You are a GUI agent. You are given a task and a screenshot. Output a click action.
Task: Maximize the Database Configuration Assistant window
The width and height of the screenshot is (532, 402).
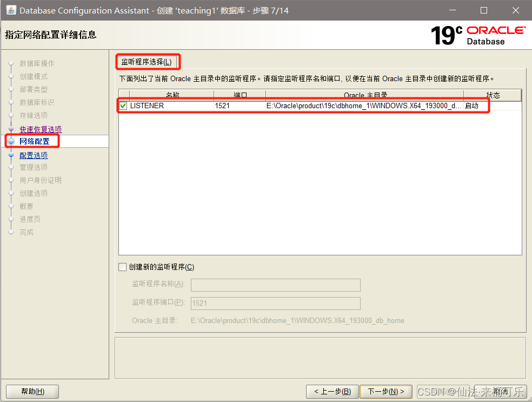(484, 10)
